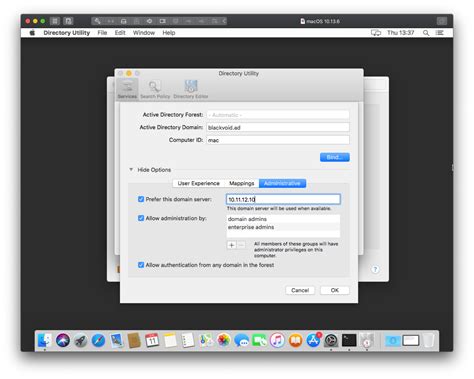Click Services icon in Directory Utility toolbar
The width and height of the screenshot is (474, 379).
[127, 89]
